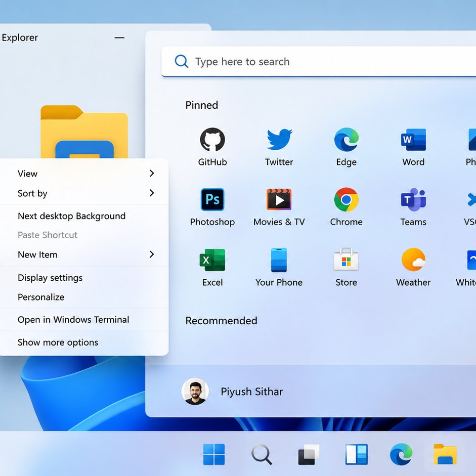Viewport: 476px width, 476px height.
Task: Click the Pinned section heading
Action: point(201,105)
